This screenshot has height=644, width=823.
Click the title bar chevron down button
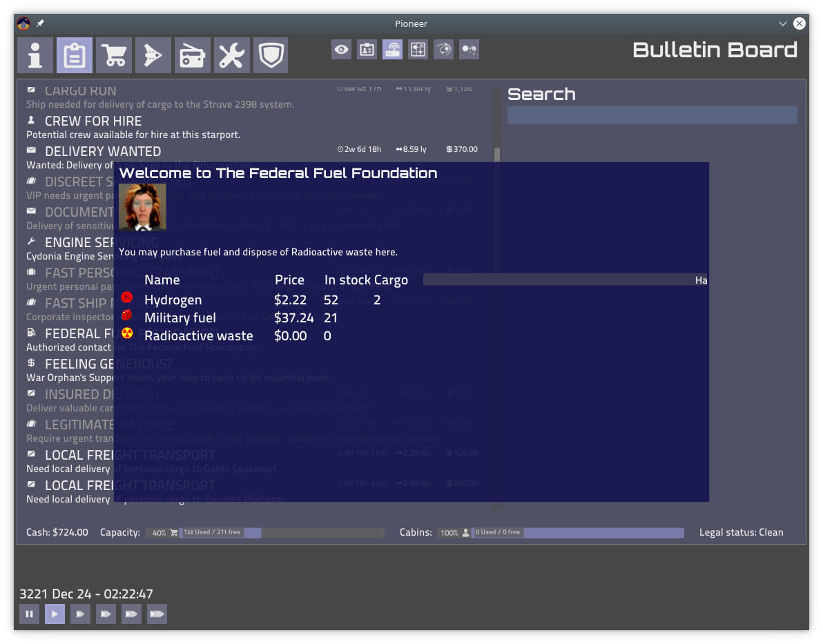pos(782,23)
